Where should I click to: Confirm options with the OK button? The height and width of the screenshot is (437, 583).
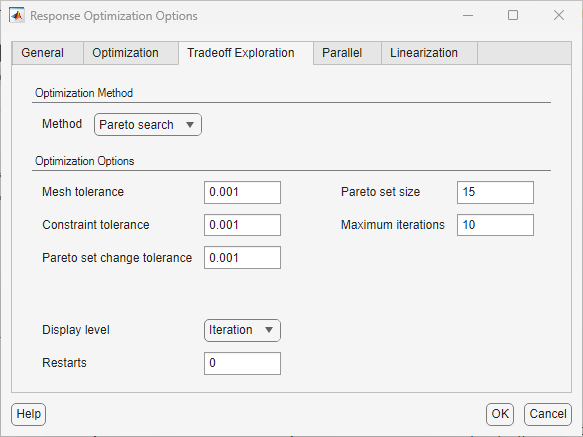tap(500, 414)
